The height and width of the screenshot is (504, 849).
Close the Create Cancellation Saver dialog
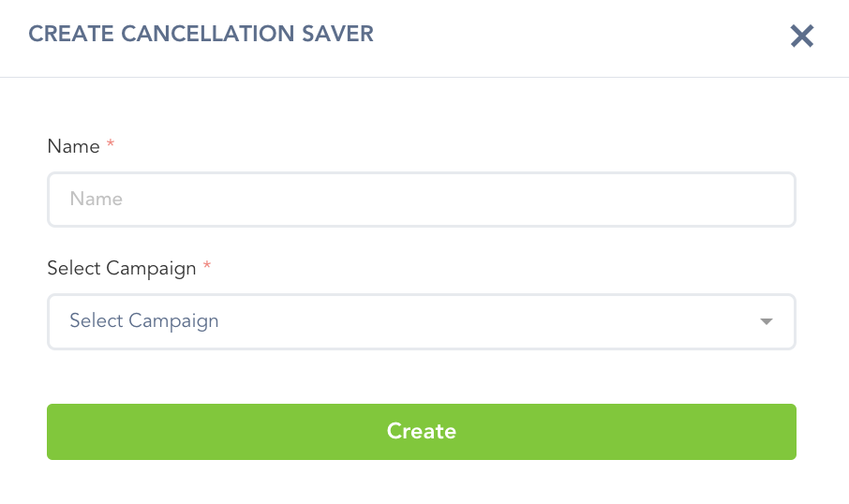[x=802, y=37]
